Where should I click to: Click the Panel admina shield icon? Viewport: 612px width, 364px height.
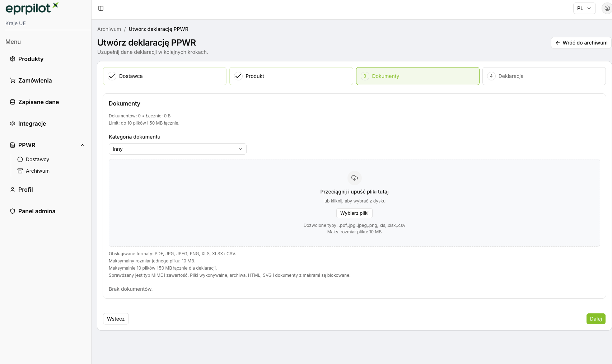(13, 211)
